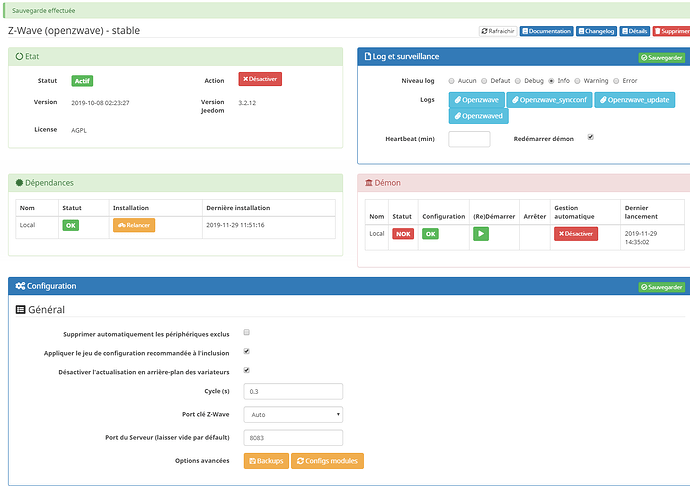Click the Log et surveillance file icon
The width and height of the screenshot is (690, 486).
coord(368,56)
